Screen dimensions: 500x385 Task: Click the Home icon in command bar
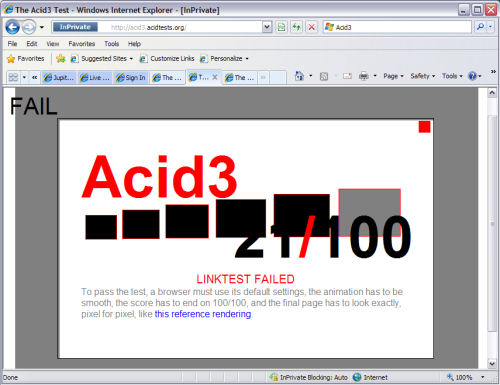299,76
